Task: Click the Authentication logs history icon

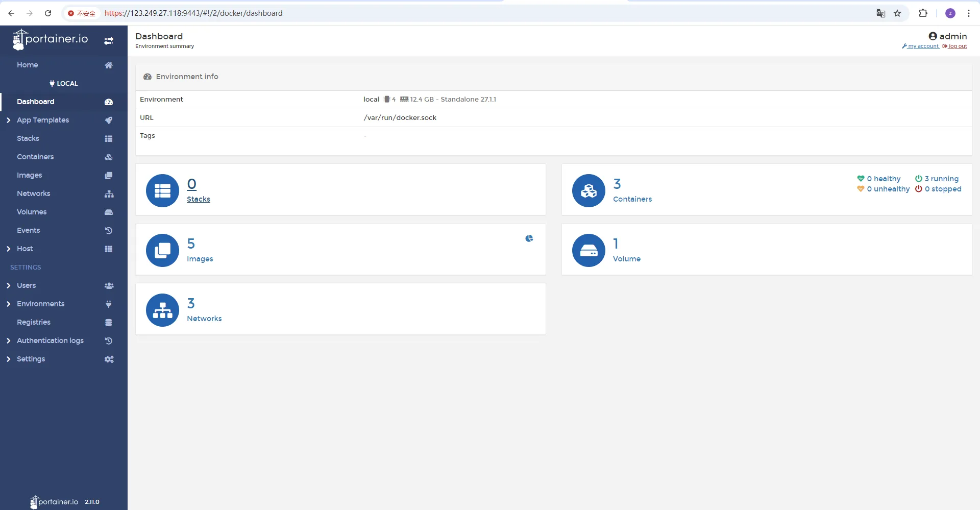Action: (x=109, y=341)
